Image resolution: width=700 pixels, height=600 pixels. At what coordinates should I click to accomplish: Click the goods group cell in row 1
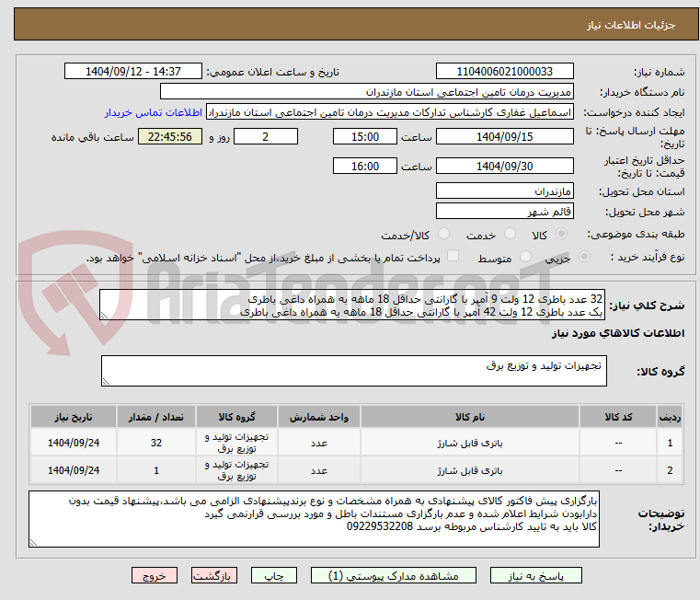point(236,443)
